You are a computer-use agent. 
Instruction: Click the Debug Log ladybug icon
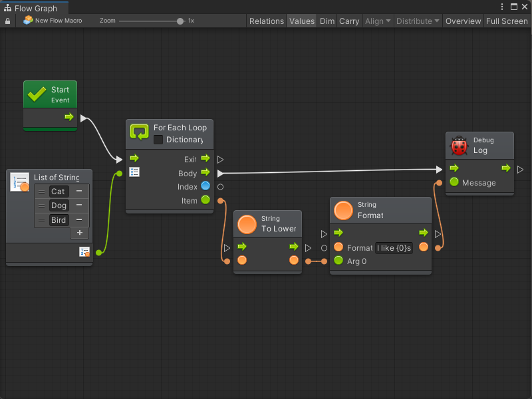(x=459, y=145)
